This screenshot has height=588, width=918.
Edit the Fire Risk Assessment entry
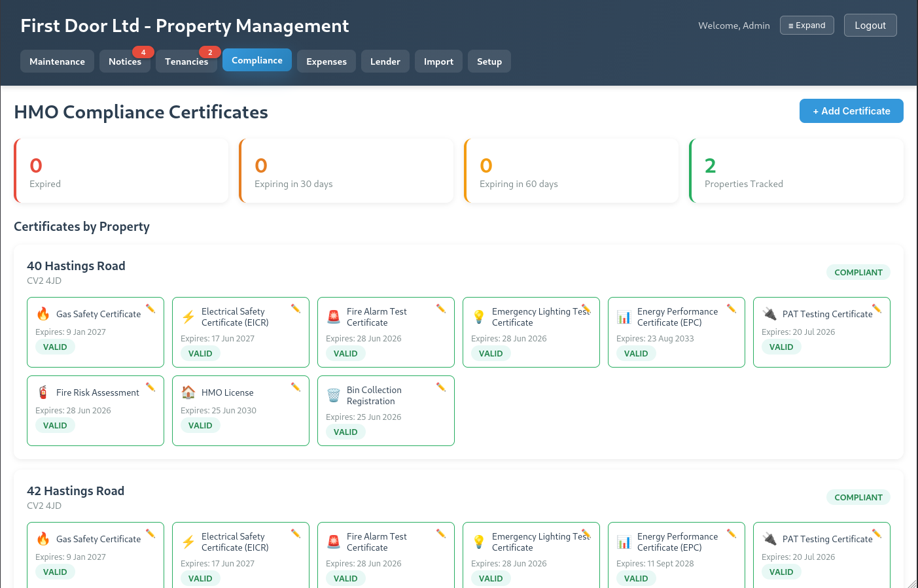pos(151,387)
